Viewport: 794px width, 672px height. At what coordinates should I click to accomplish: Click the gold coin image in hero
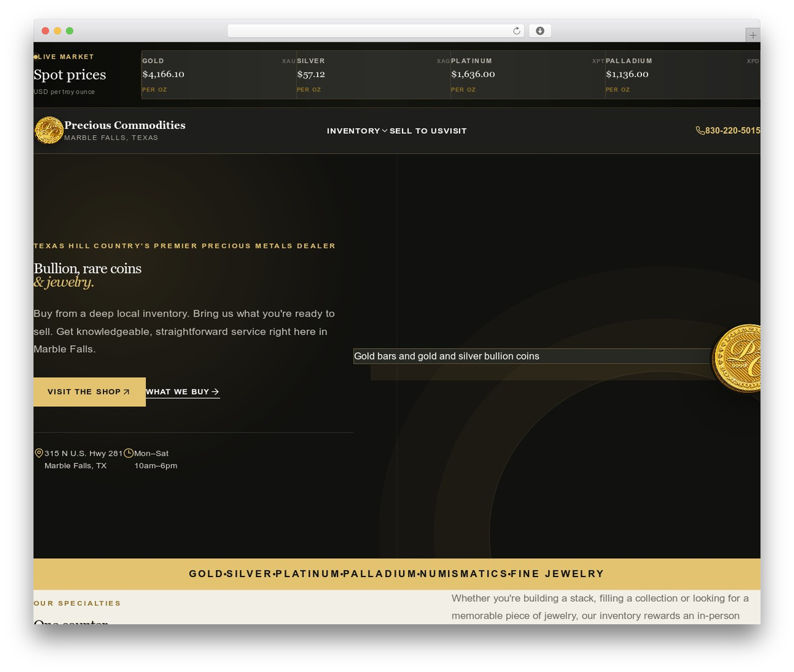tap(736, 358)
